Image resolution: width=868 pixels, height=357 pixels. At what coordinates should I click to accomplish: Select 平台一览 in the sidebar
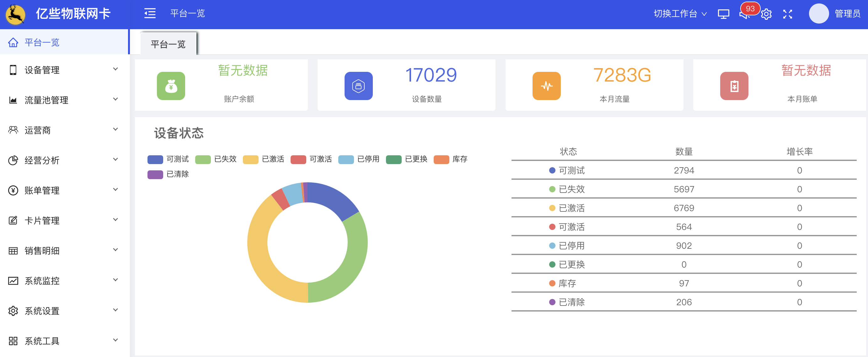point(64,42)
